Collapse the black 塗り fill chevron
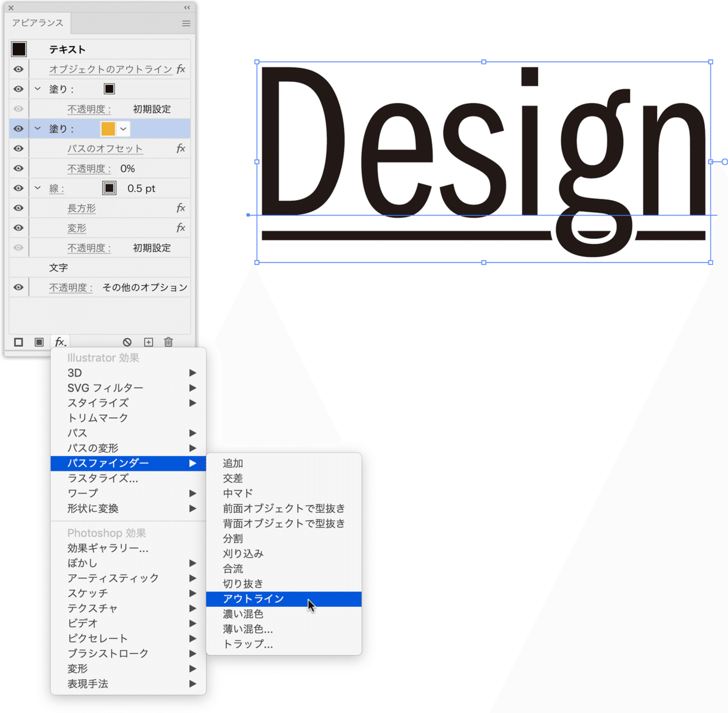Screen dimensions: 728x713 click(38, 89)
